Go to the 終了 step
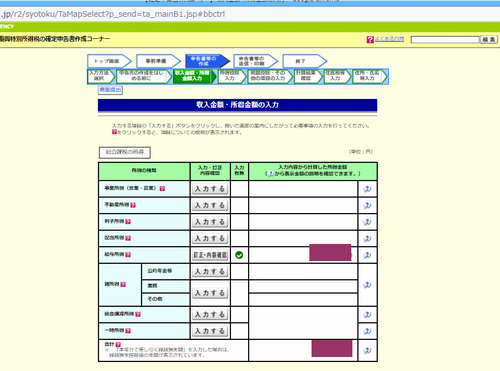 (304, 61)
